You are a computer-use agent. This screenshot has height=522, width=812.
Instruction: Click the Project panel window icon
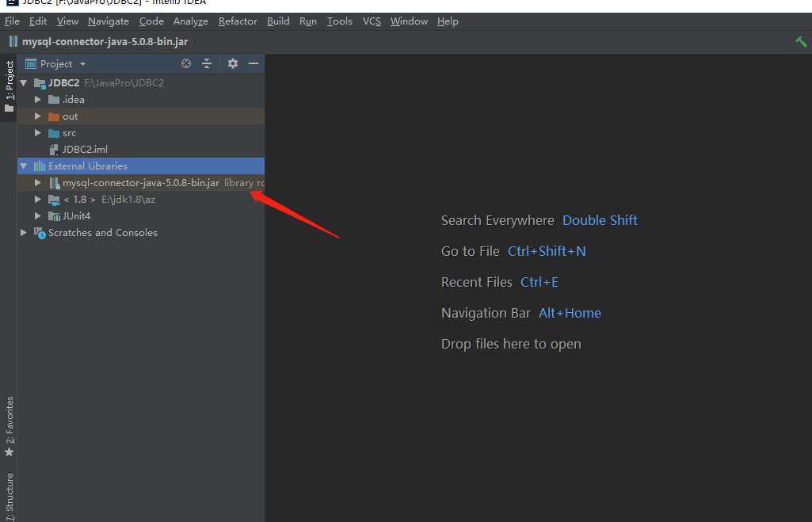tap(31, 63)
